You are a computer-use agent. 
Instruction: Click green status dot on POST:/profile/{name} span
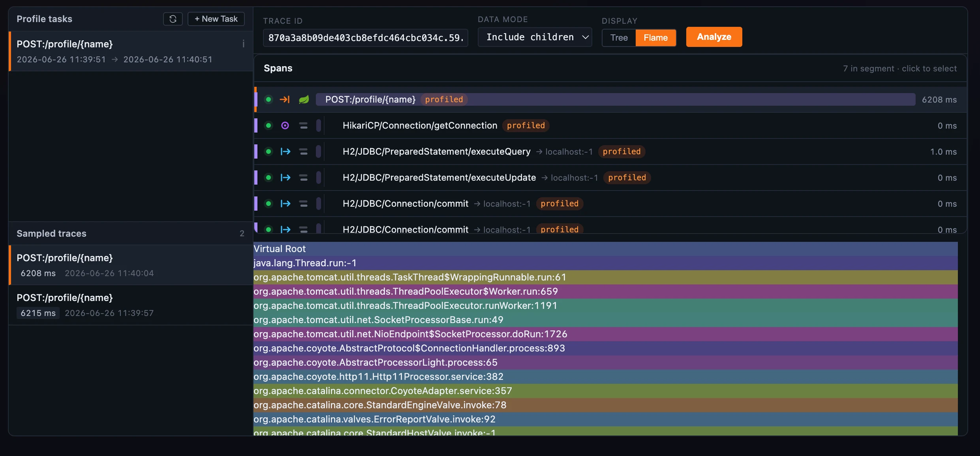[x=268, y=99]
